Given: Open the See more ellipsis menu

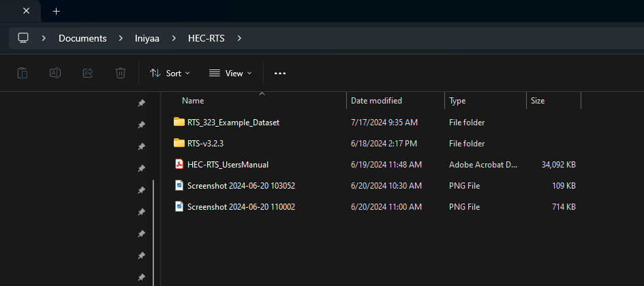Looking at the screenshot, I should [x=280, y=74].
